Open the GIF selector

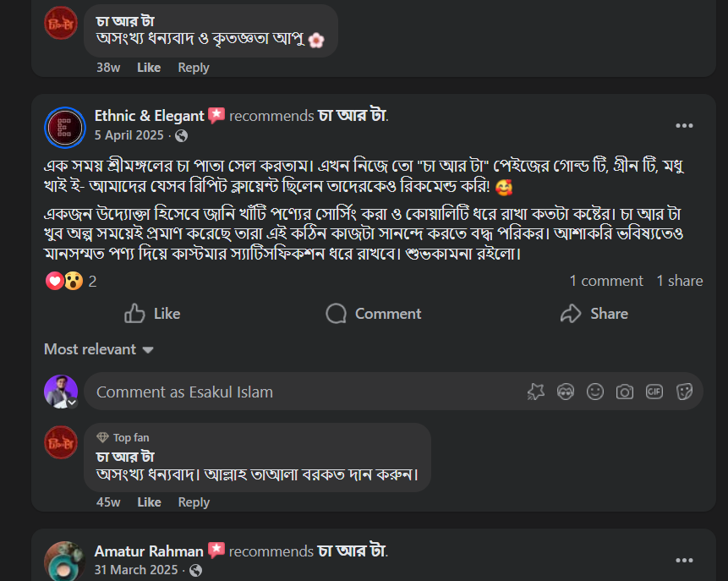click(x=654, y=392)
